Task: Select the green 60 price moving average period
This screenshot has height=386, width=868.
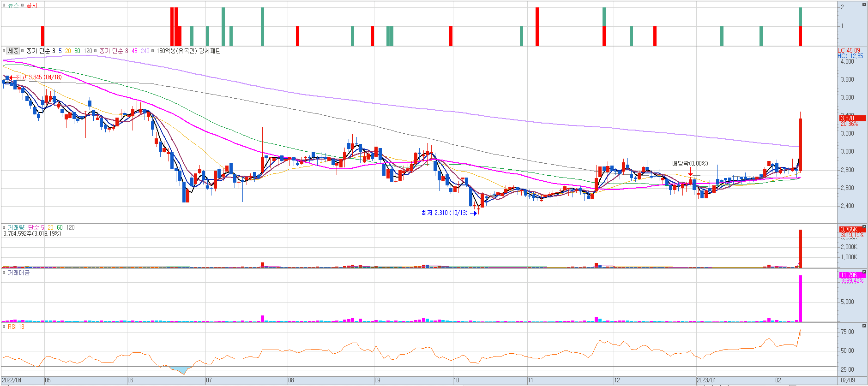Action: pyautogui.click(x=77, y=51)
